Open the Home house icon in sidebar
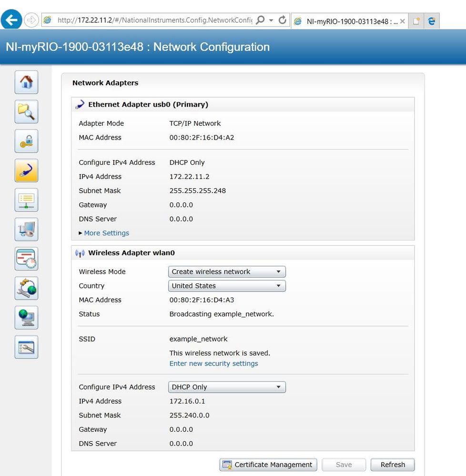The image size is (466, 476). click(26, 82)
